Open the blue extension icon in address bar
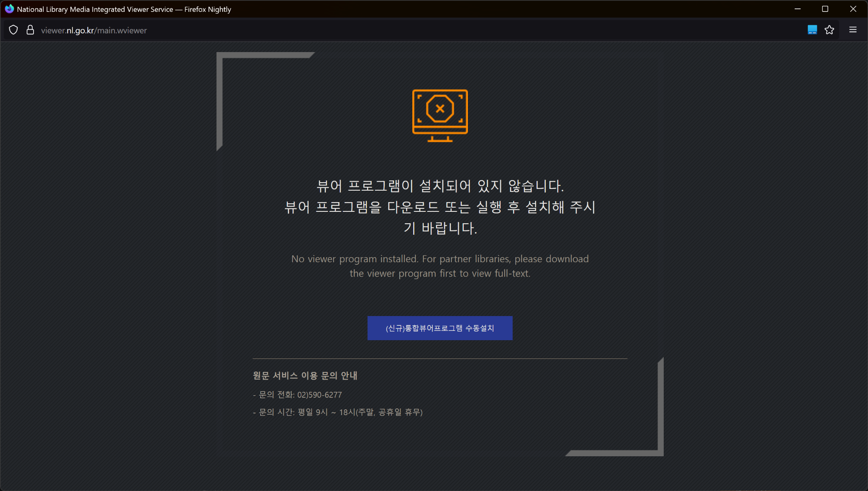 coord(812,30)
